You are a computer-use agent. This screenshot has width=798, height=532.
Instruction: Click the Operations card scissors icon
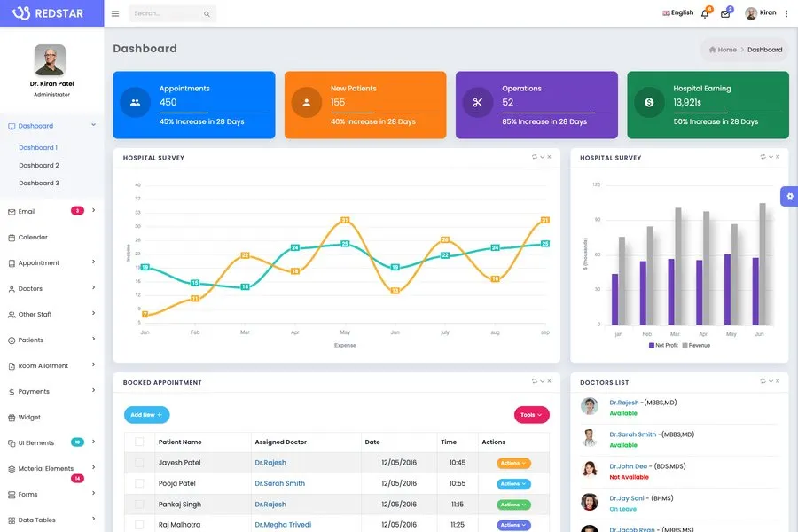[478, 102]
